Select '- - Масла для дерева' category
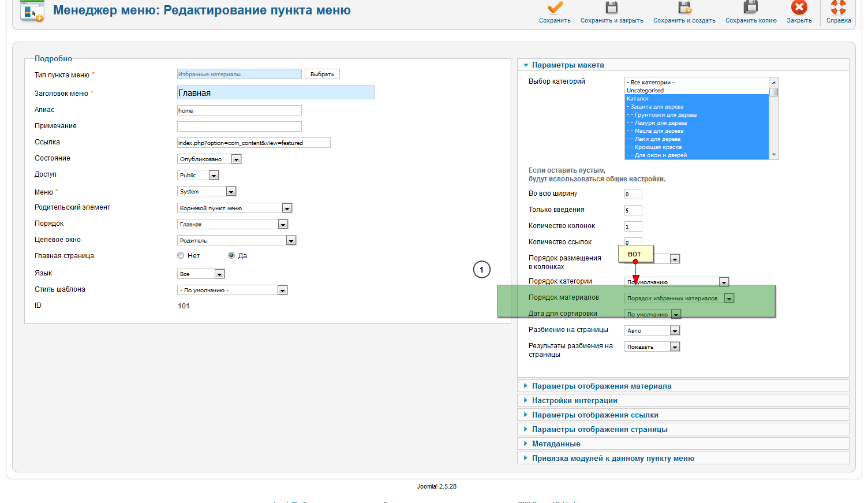Screen dimensions: 868x503 pyautogui.click(x=697, y=131)
